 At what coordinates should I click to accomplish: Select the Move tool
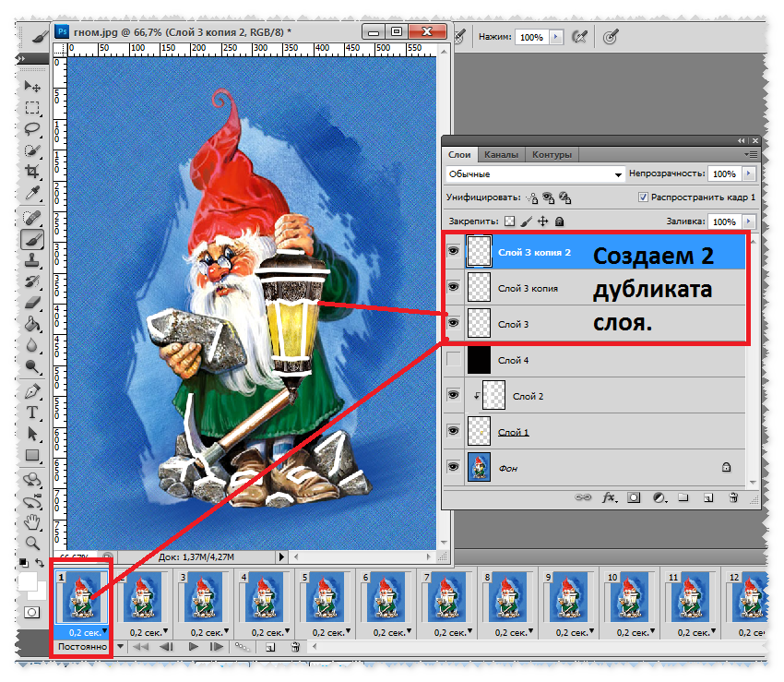[32, 86]
